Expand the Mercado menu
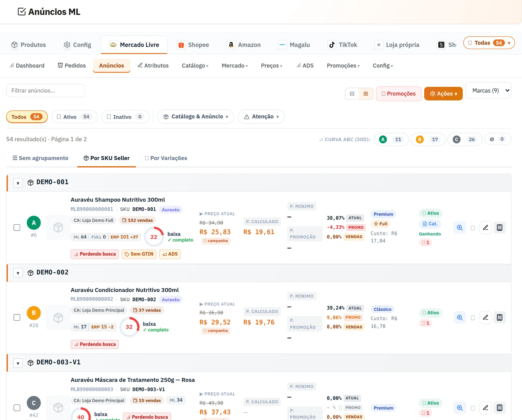Image resolution: width=522 pixels, height=420 pixels. (235, 65)
